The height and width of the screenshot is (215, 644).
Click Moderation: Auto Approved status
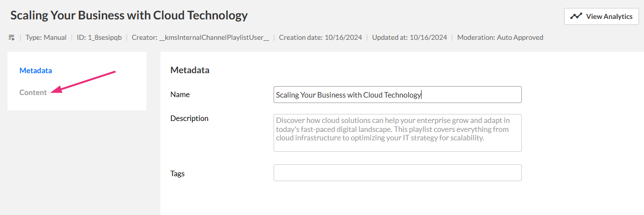[x=500, y=37]
